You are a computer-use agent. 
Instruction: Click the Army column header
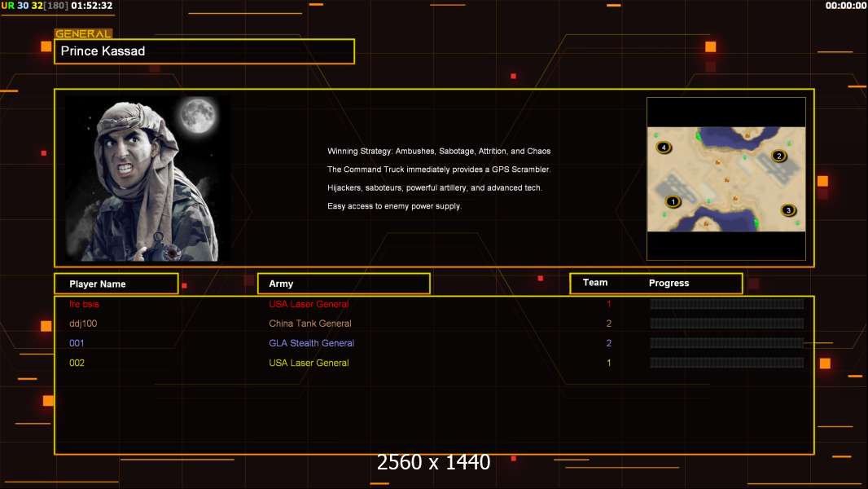pyautogui.click(x=344, y=284)
